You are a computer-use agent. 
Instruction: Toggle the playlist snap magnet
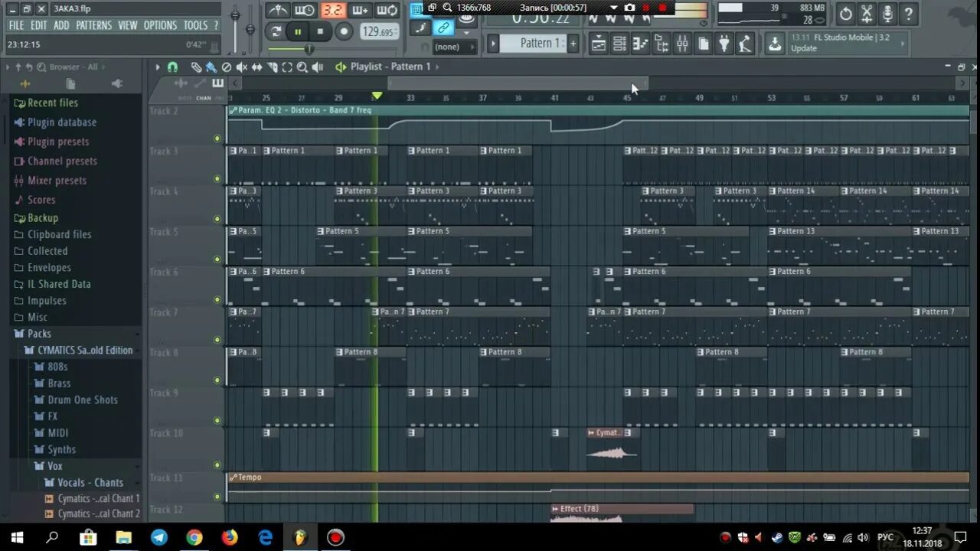coord(172,67)
